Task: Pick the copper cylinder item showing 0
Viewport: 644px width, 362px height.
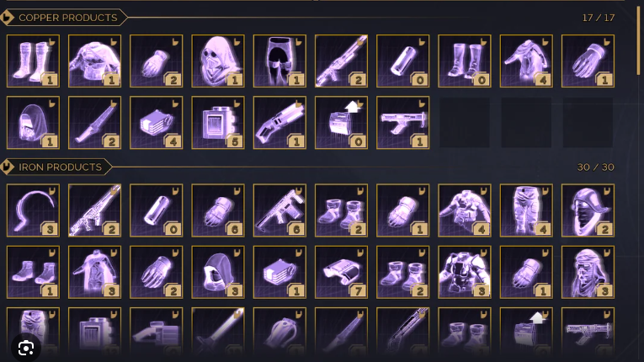Action: [x=403, y=61]
